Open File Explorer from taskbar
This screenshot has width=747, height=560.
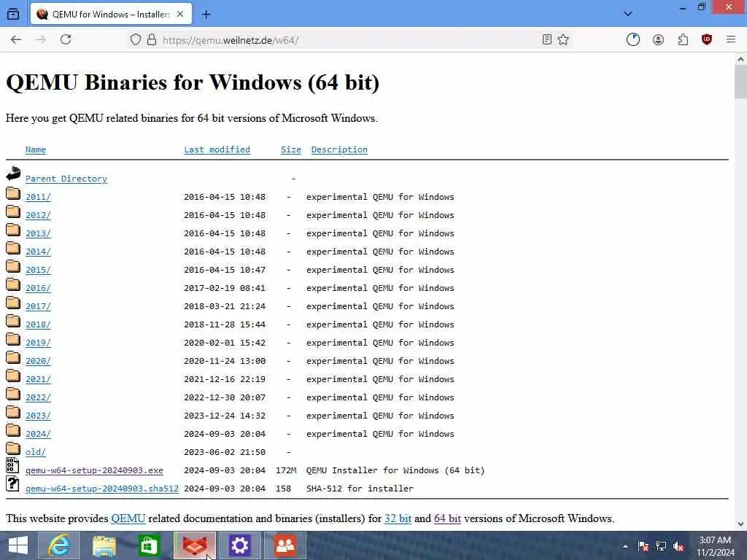[x=104, y=545]
